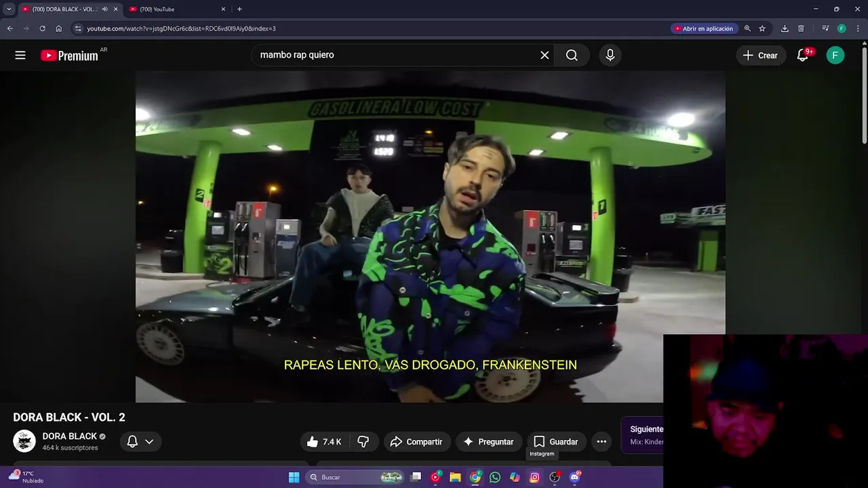Open File Explorer from the taskbar
868x488 pixels.
(x=456, y=477)
